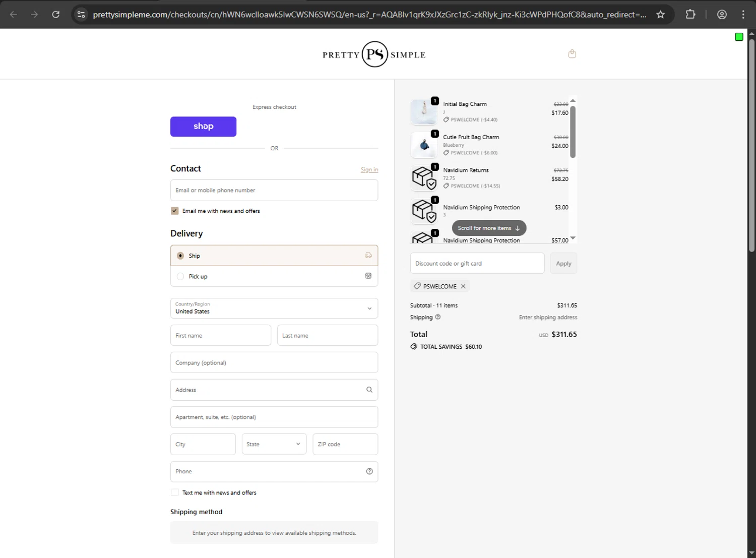The height and width of the screenshot is (558, 756).
Task: Click the Address input field
Action: 274,390
